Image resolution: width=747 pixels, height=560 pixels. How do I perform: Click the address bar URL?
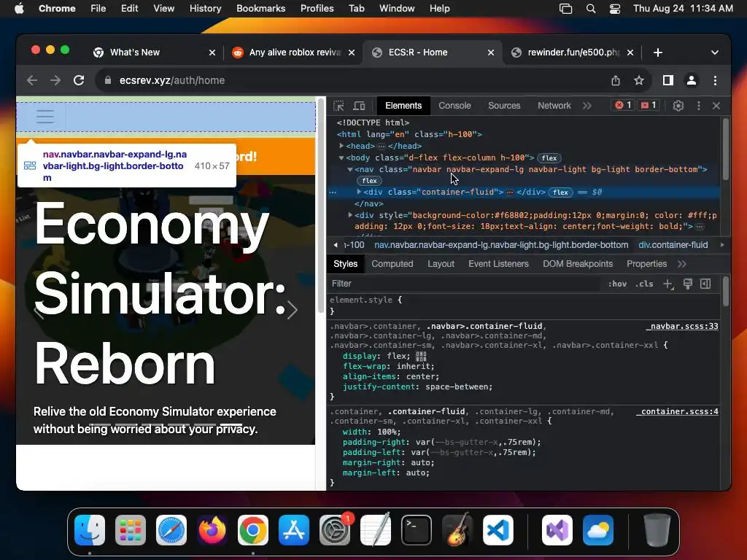pyautogui.click(x=172, y=80)
